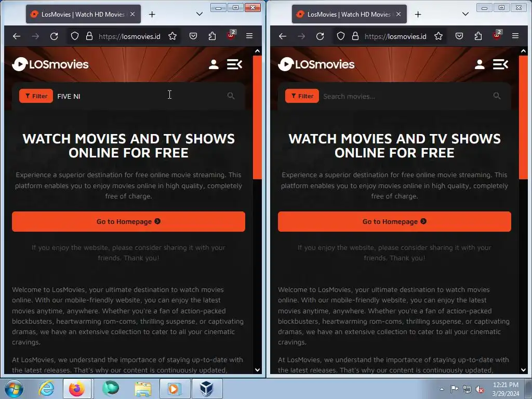Viewport: 532px width, 399px height.
Task: Open a new tab in left window
Action: point(152,14)
